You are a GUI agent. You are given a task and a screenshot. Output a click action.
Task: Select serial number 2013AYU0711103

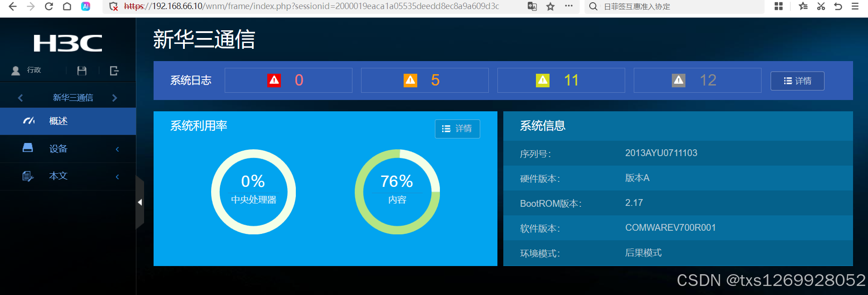[661, 153]
